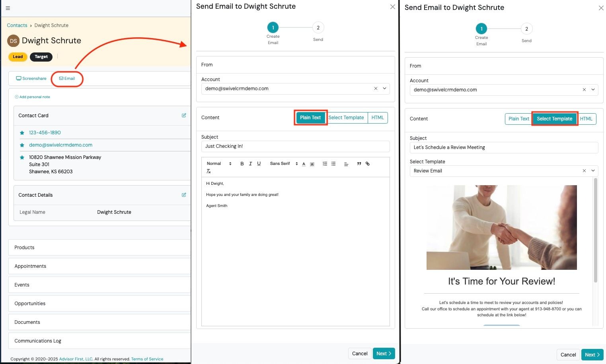The image size is (606, 364).
Task: Expand Account dropdown in middle dialog
Action: (384, 89)
